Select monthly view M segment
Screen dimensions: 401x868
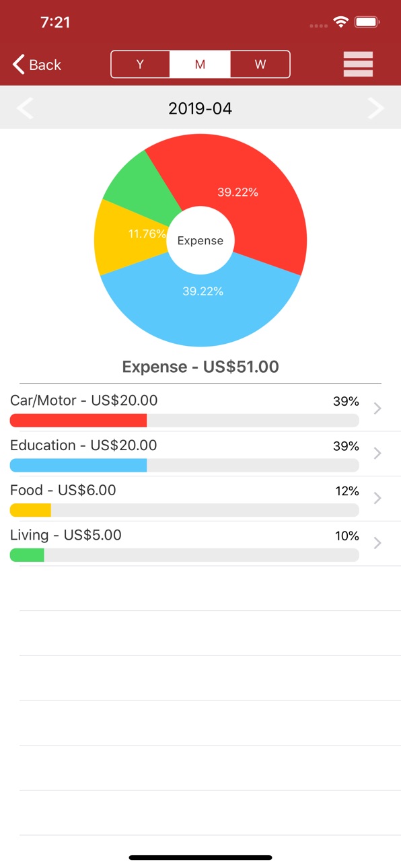tap(200, 65)
